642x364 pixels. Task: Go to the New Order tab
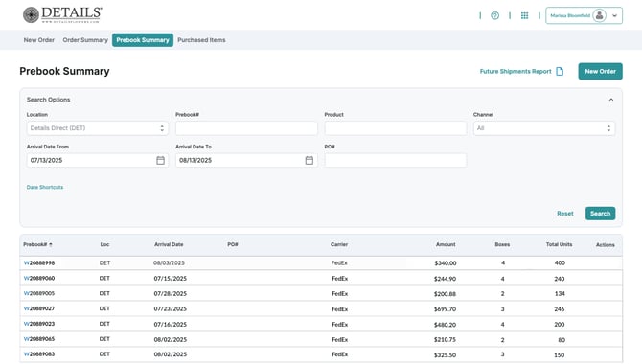39,40
